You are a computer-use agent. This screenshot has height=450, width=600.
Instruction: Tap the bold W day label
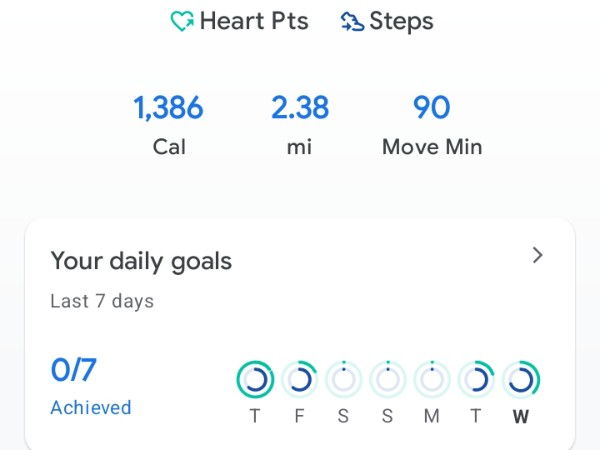[520, 417]
